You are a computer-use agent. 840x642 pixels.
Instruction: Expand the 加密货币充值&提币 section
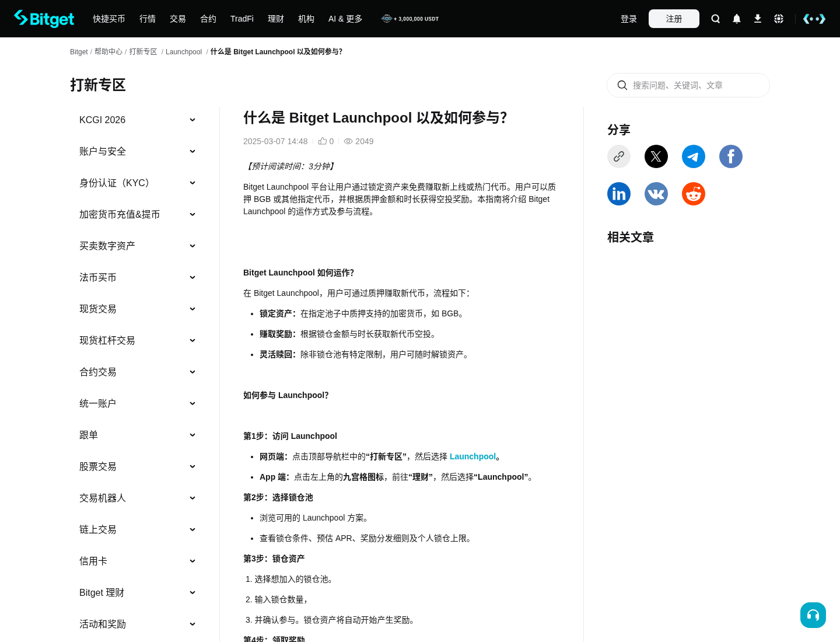138,214
